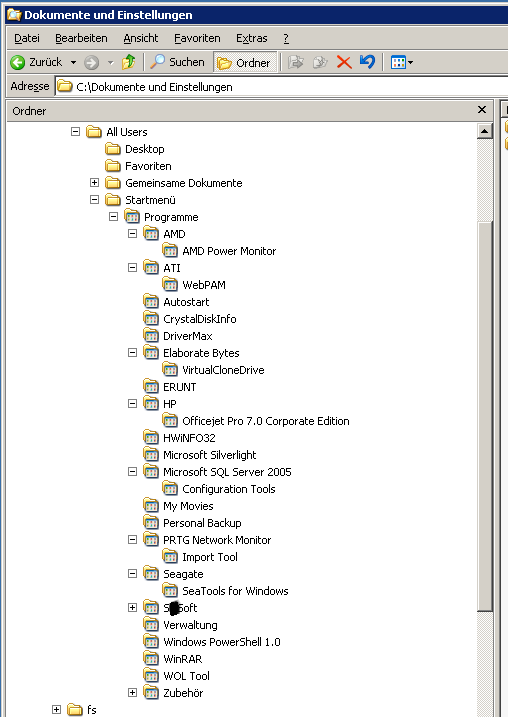Select the ERUNT folder icon

[x=151, y=386]
